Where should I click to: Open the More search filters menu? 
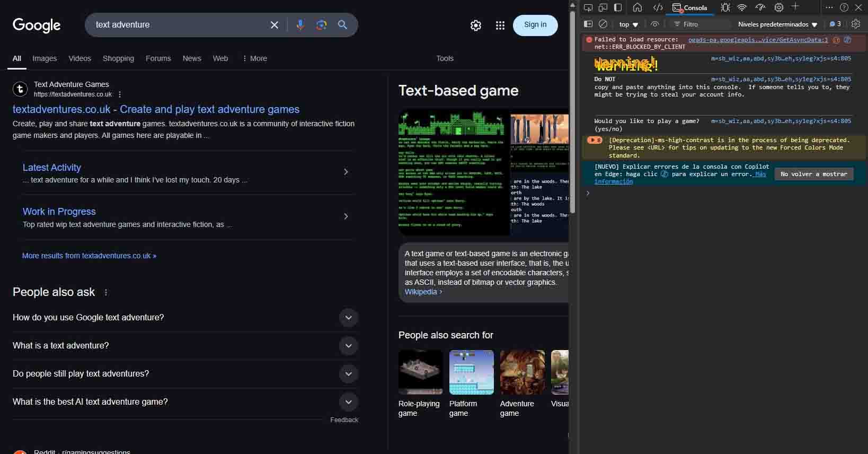(x=255, y=58)
